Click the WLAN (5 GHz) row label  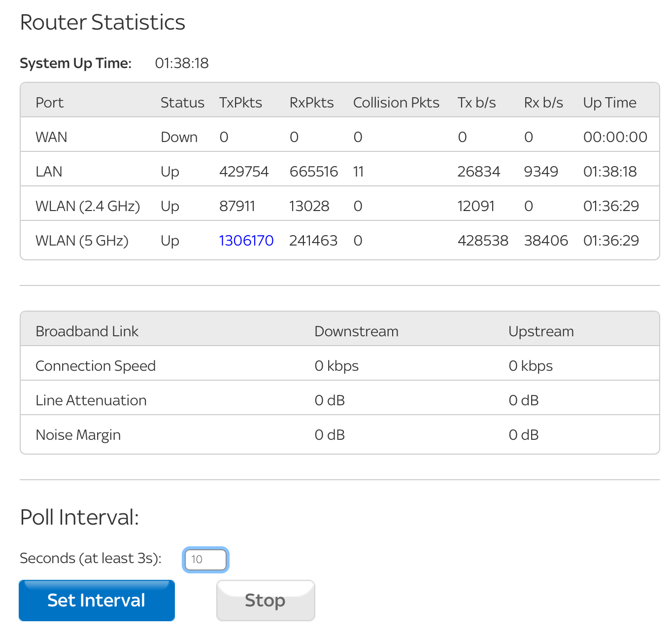point(82,241)
